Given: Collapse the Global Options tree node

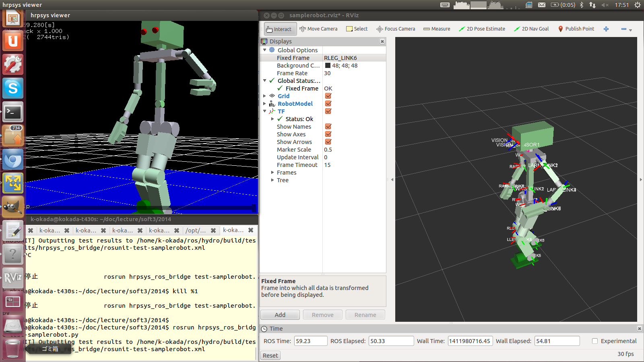Looking at the screenshot, I should point(264,50).
